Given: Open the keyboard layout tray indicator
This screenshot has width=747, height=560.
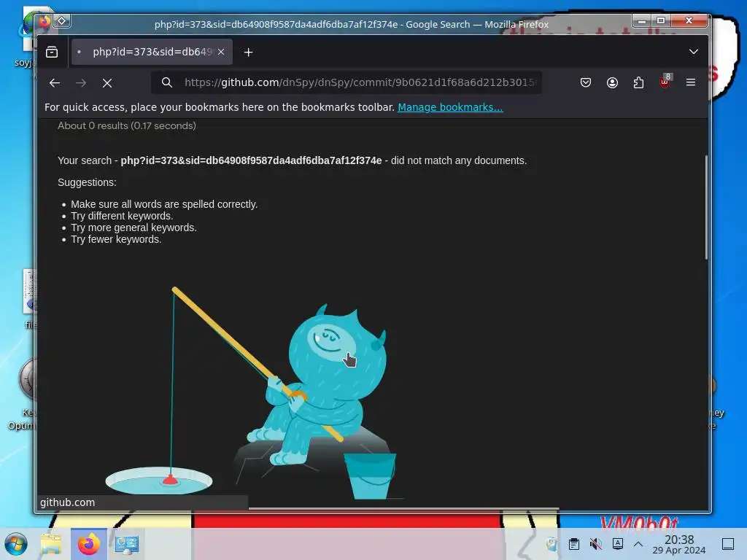Looking at the screenshot, I should 618,544.
